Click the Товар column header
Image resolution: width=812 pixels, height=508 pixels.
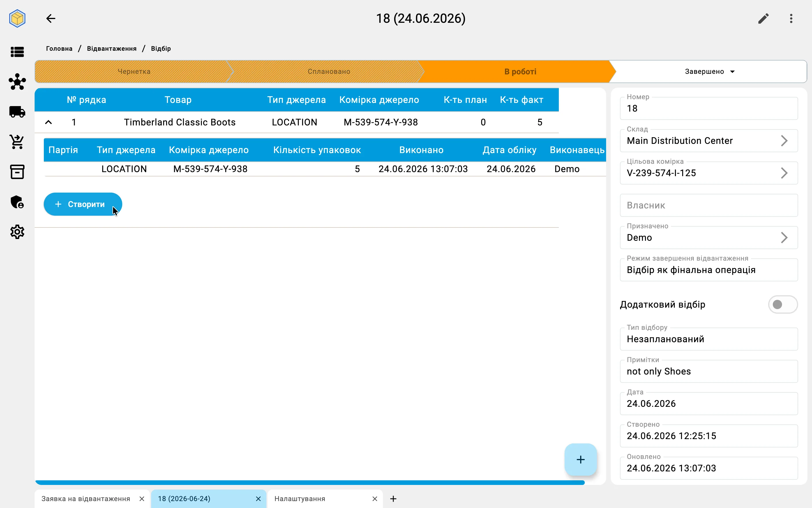tap(178, 100)
